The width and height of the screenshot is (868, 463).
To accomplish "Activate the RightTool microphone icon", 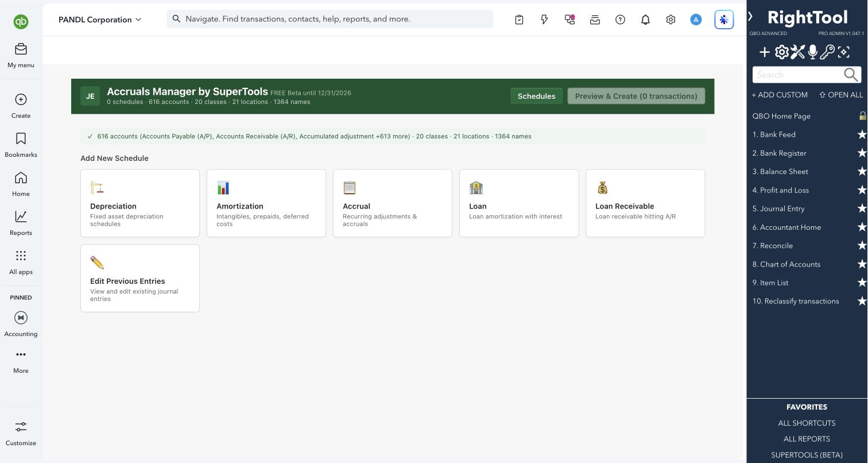I will tap(812, 53).
